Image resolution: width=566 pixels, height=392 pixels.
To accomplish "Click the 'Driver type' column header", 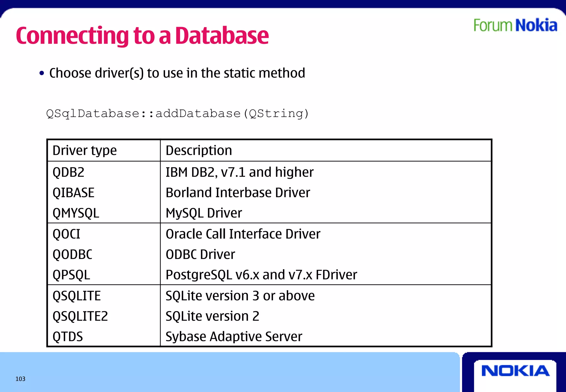I will tap(85, 151).
